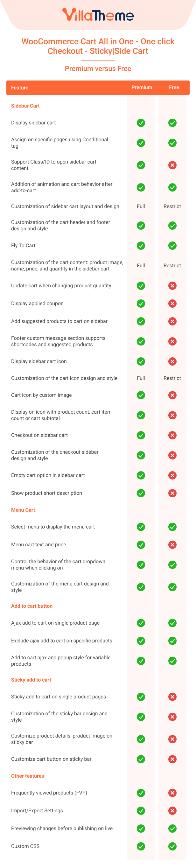Click the VillaTheme logo at top
Viewport: 196px width, 868px height.
(x=98, y=15)
